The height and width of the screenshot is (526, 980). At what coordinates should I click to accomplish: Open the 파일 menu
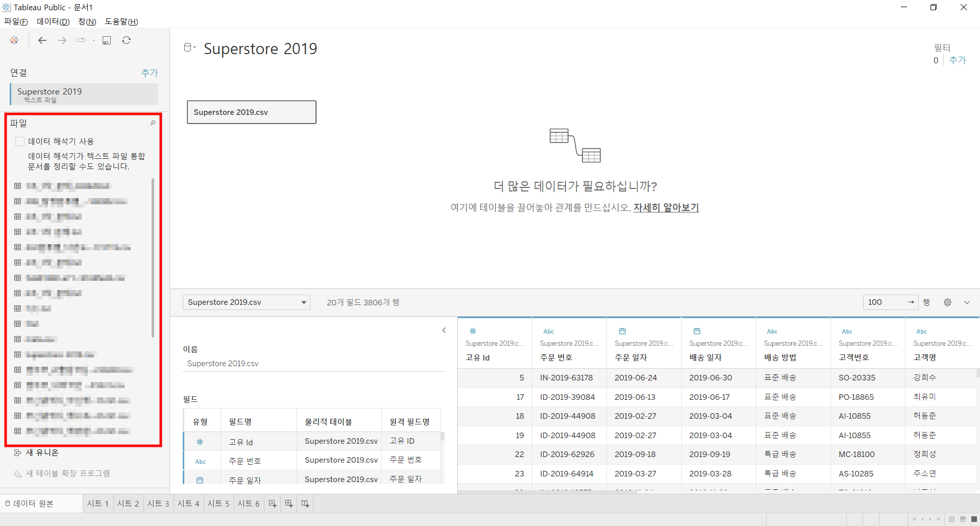16,21
